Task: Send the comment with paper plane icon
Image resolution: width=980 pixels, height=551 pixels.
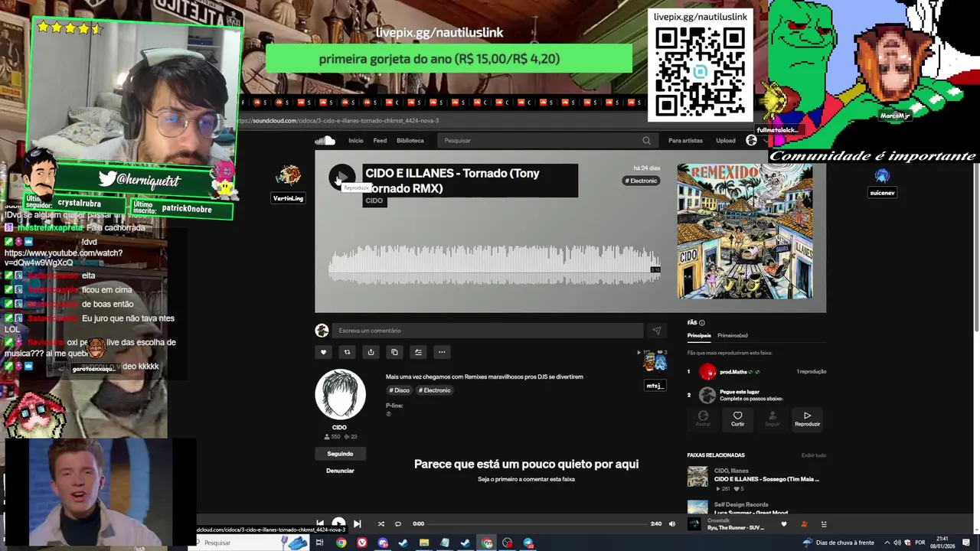Action: pyautogui.click(x=656, y=331)
